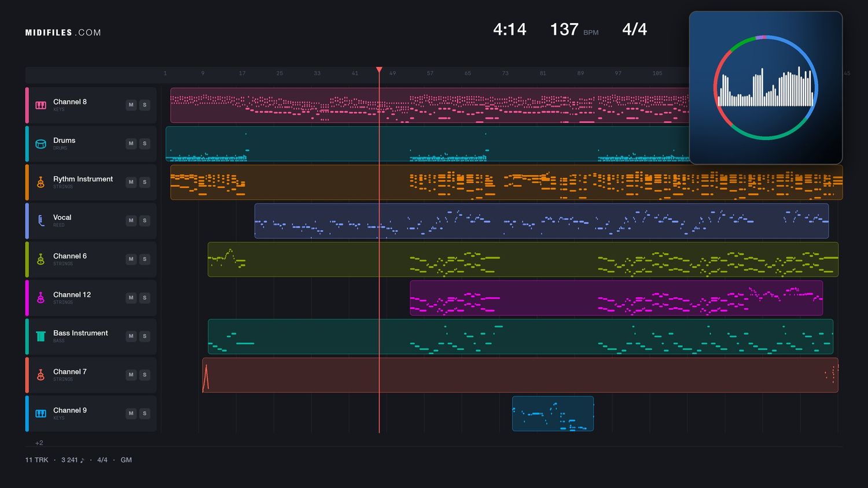Select the Channel 9 track label
This screenshot has height=488, width=868.
point(70,411)
